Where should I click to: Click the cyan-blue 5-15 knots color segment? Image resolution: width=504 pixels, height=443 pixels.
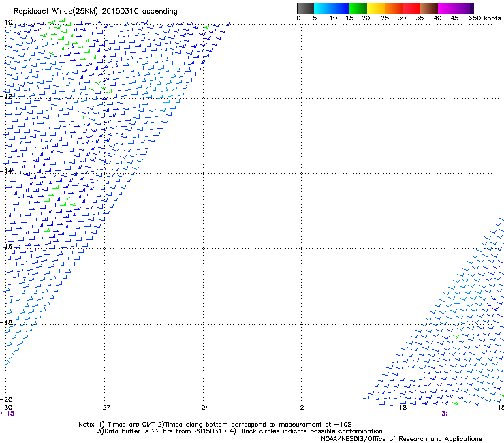[x=332, y=8]
